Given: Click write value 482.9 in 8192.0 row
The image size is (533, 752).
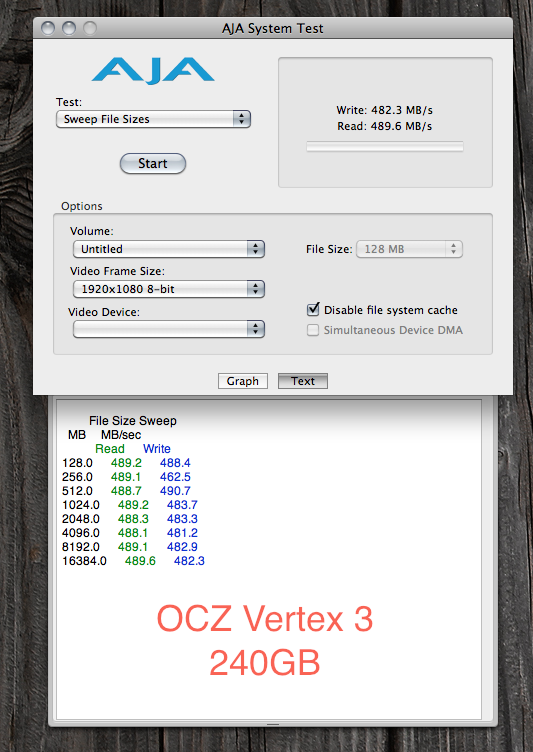Looking at the screenshot, I should pos(182,546).
